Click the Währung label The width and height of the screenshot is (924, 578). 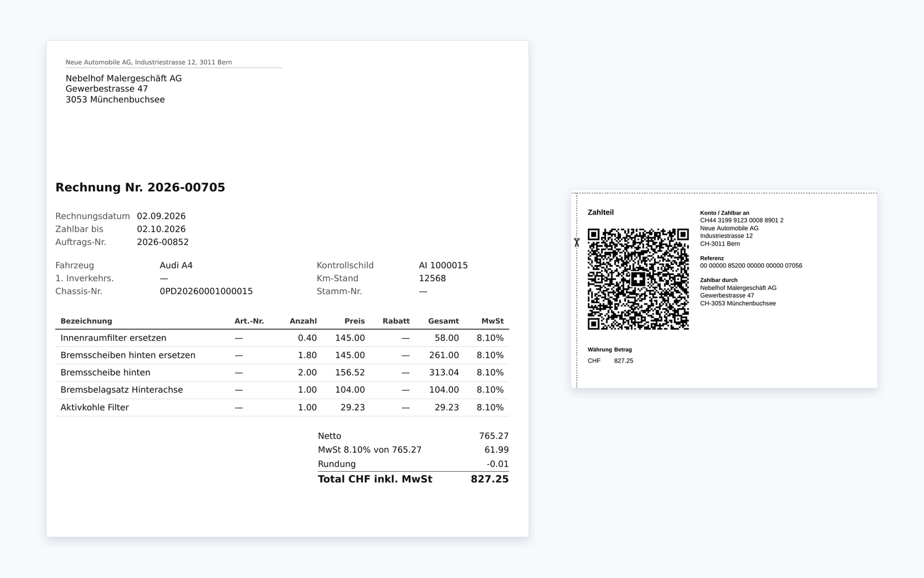(x=599, y=349)
